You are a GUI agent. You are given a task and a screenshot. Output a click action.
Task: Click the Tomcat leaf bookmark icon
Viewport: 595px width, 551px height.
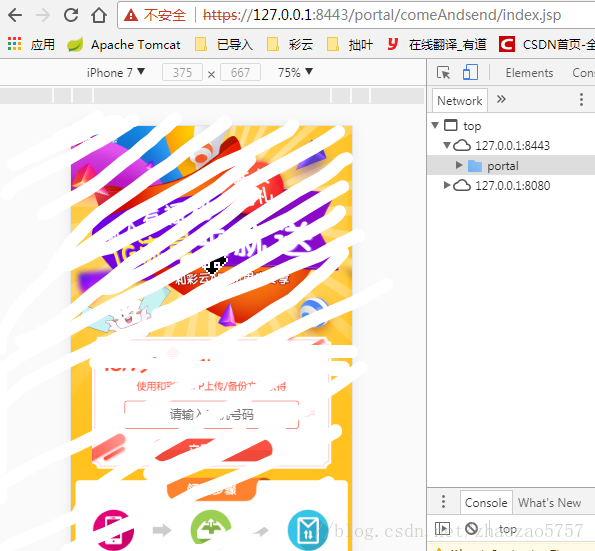75,45
